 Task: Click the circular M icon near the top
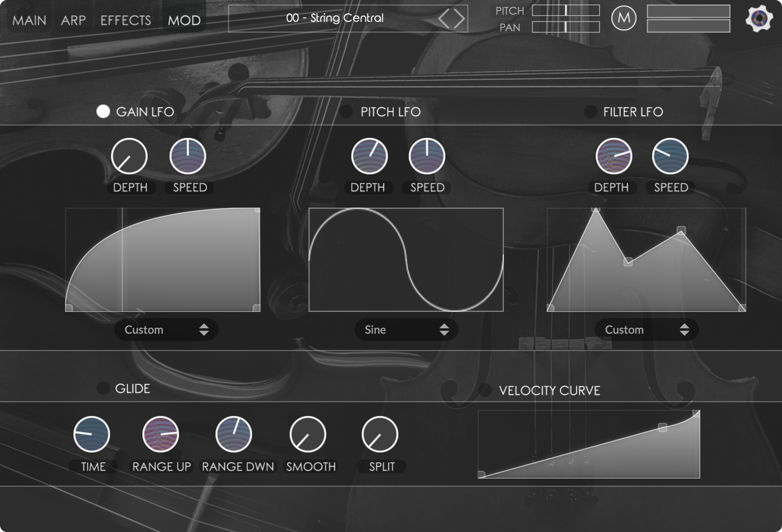[x=624, y=18]
